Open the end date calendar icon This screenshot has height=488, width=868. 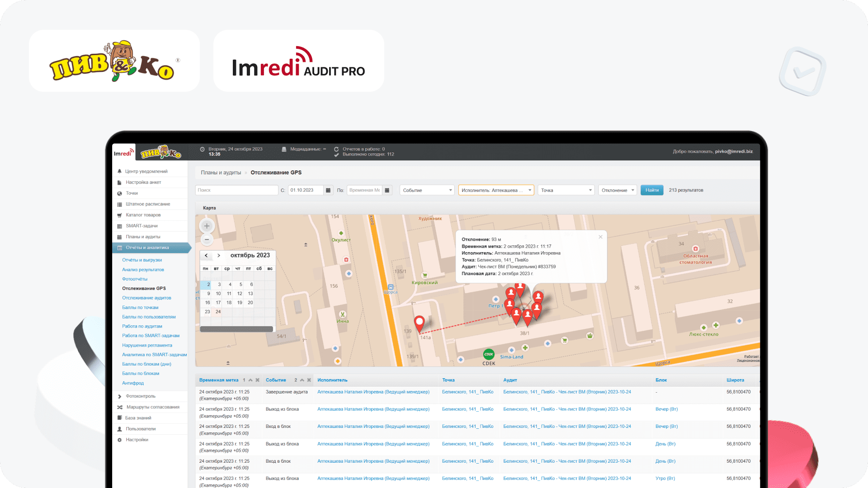click(387, 190)
